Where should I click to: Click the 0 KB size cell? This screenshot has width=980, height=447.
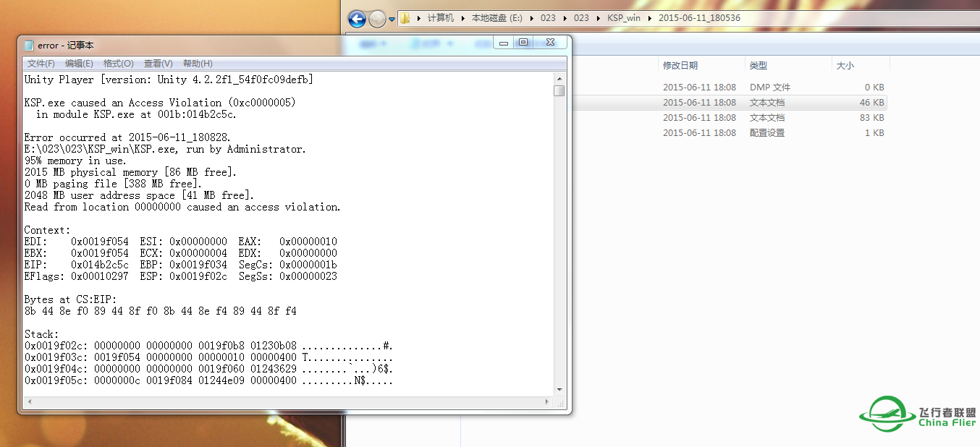click(x=874, y=88)
